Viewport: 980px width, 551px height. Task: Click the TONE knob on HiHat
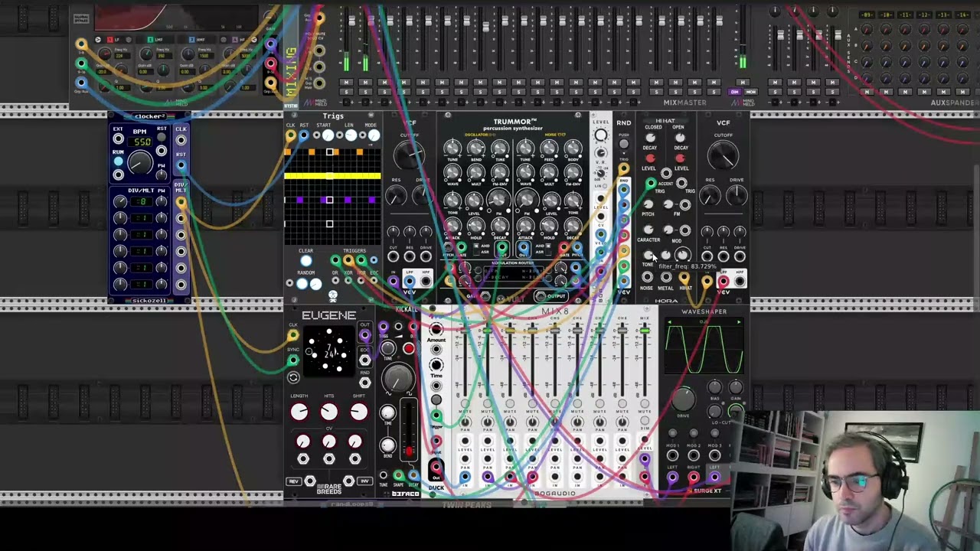click(648, 256)
